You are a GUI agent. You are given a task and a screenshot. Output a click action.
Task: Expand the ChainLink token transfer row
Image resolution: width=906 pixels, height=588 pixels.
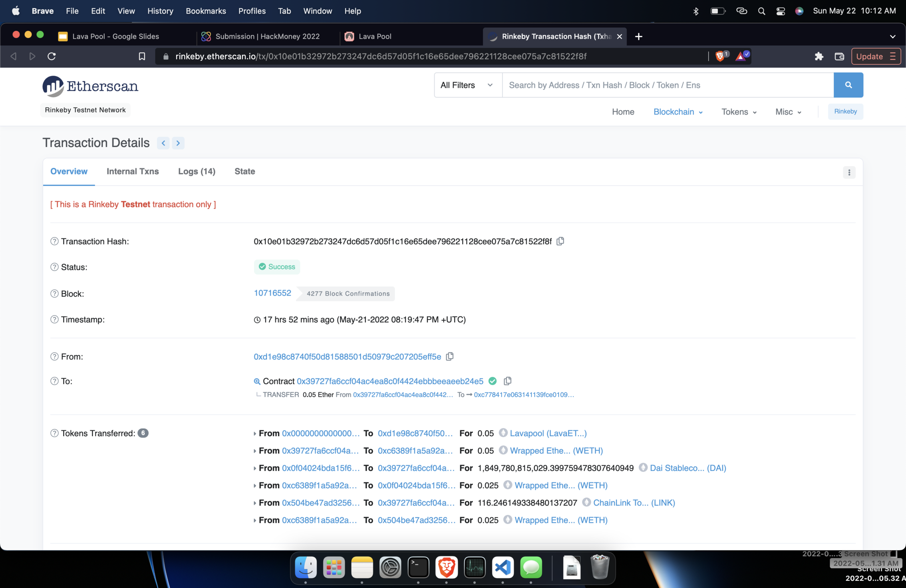255,503
